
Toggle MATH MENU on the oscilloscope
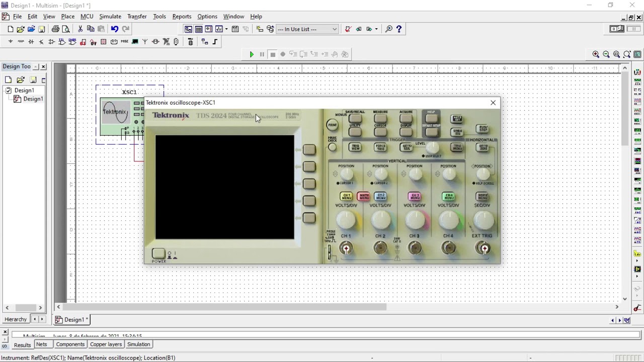[363, 197]
